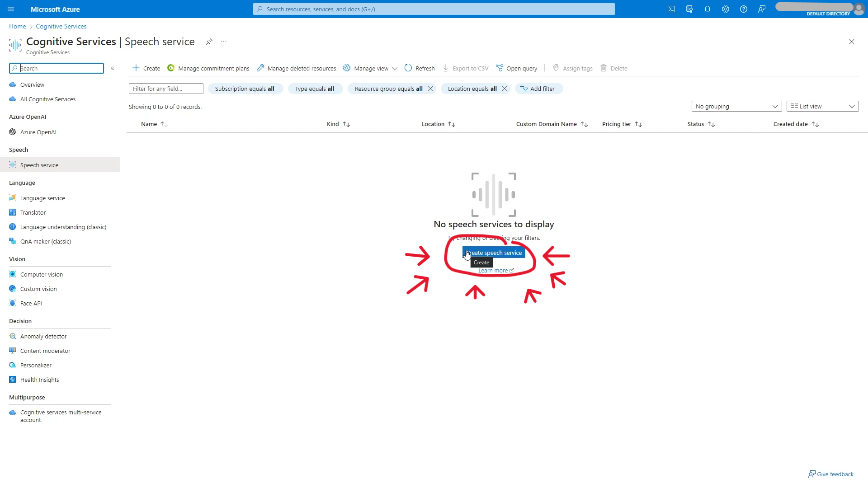Open the No grouping dropdown
The height and width of the screenshot is (488, 868).
click(x=736, y=106)
